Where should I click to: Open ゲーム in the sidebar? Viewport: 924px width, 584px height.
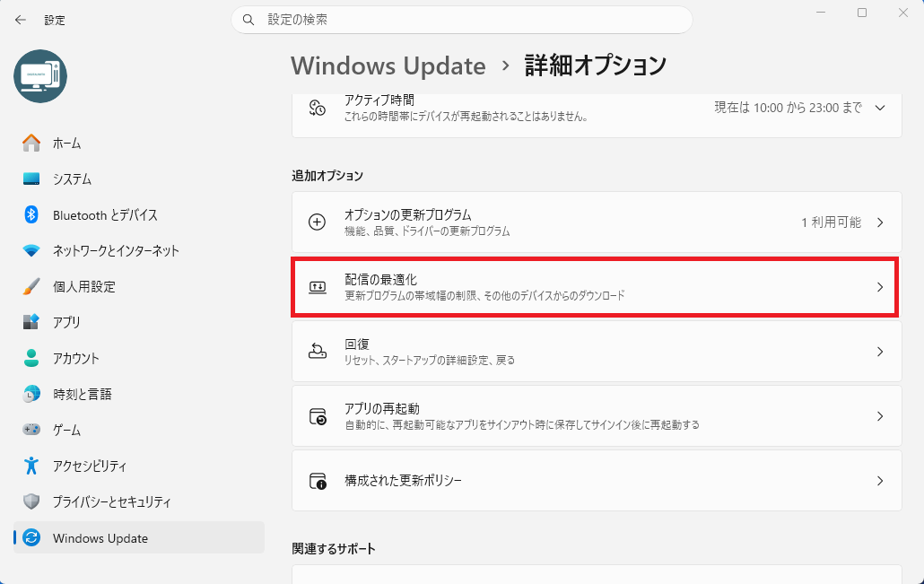139,430
